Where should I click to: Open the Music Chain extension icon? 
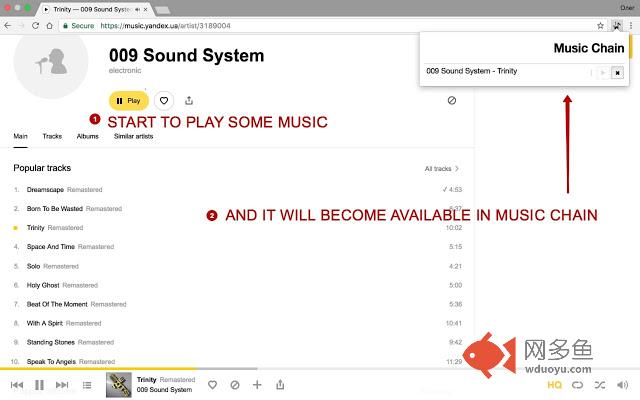tap(617, 25)
